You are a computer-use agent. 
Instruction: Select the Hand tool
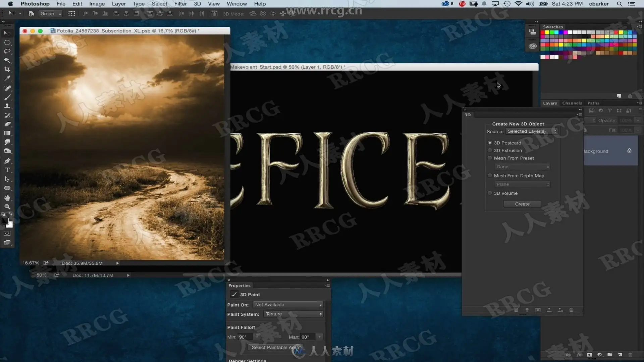pyautogui.click(x=7, y=198)
